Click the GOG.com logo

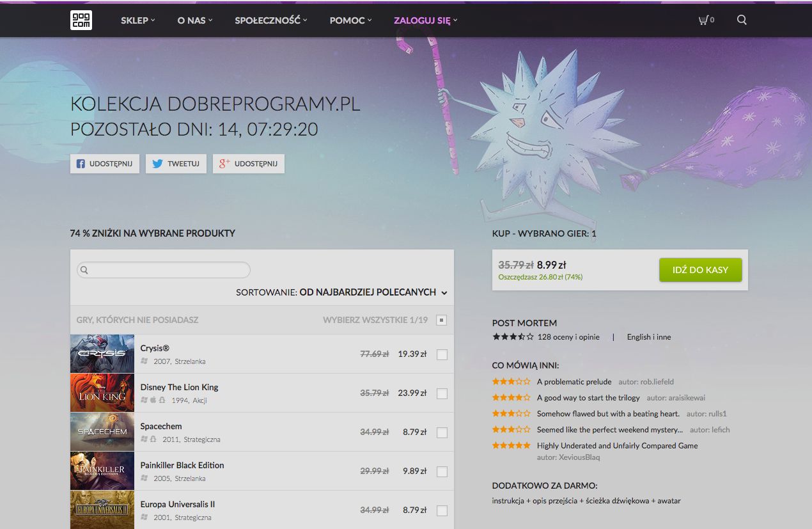point(81,20)
